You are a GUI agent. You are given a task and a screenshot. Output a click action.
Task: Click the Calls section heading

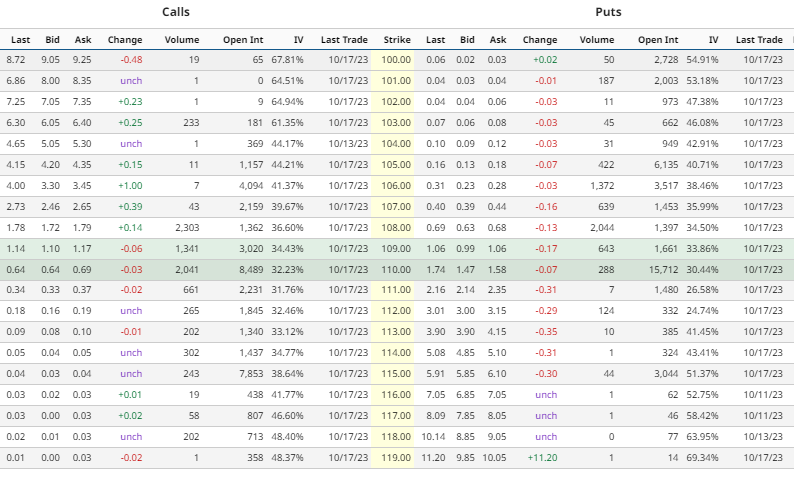click(x=176, y=12)
